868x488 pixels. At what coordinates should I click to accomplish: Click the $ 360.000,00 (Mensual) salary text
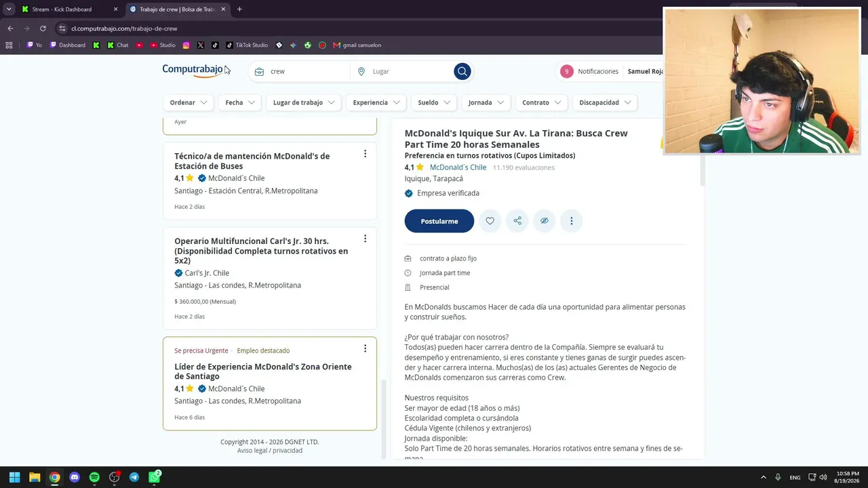(x=205, y=302)
